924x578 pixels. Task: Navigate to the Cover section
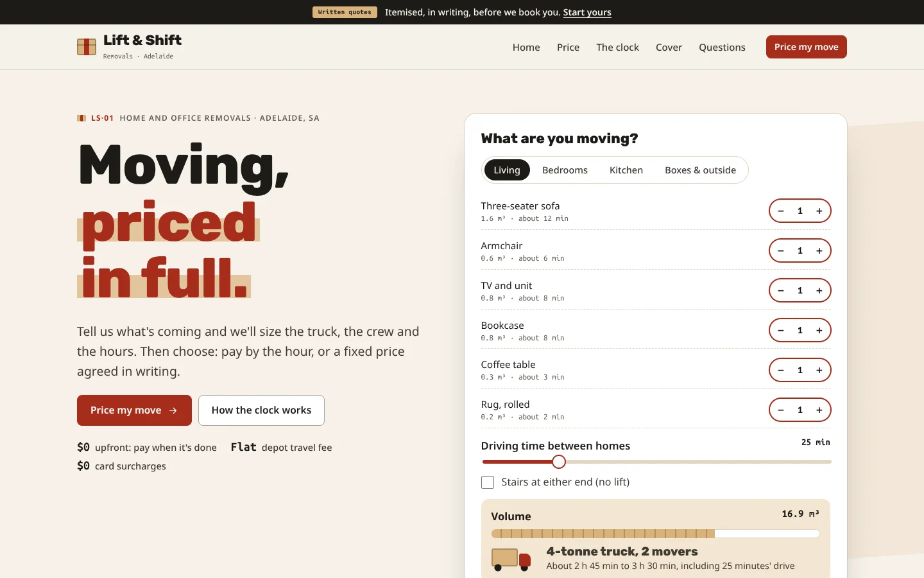669,48
